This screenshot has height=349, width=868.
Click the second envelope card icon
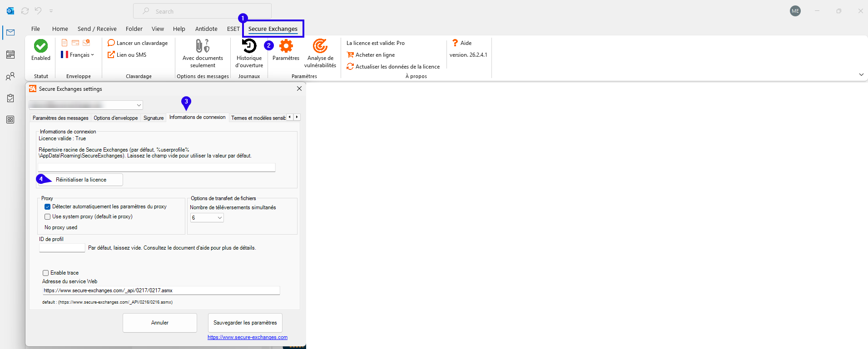75,43
